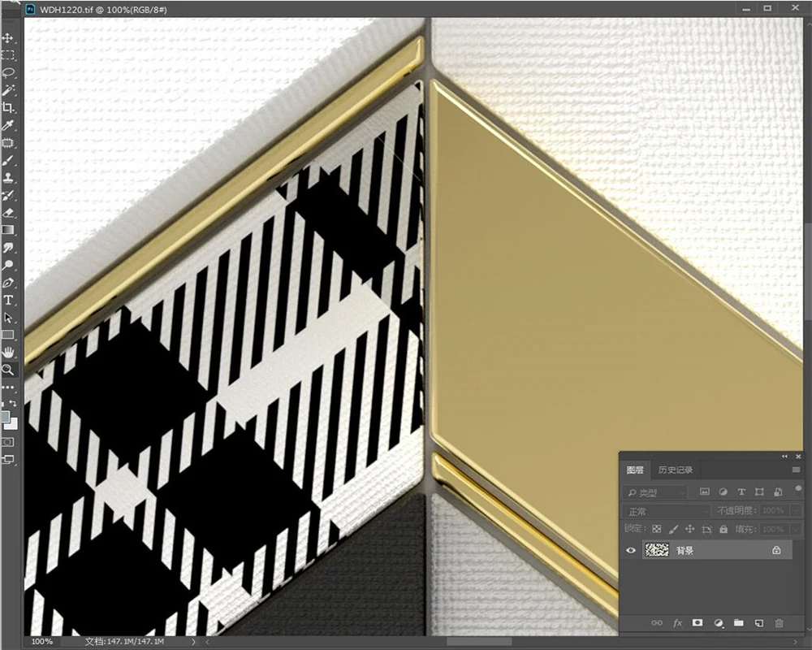Click the 填充 fill value field
The width and height of the screenshot is (812, 650).
click(773, 530)
